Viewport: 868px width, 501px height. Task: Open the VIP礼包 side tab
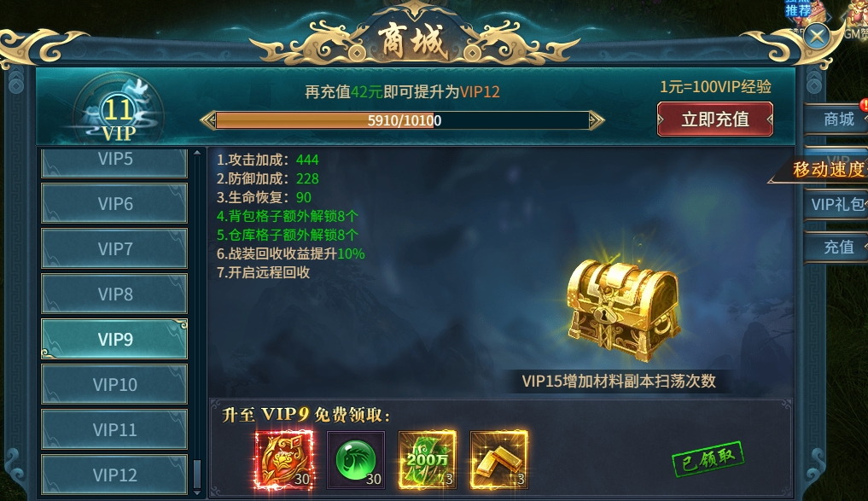click(x=837, y=204)
